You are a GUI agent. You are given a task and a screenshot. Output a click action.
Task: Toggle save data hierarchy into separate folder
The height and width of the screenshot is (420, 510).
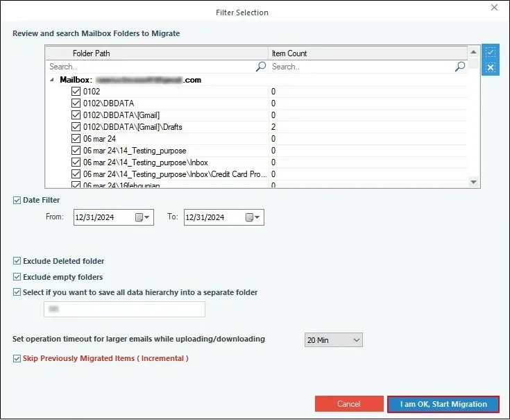(17, 292)
